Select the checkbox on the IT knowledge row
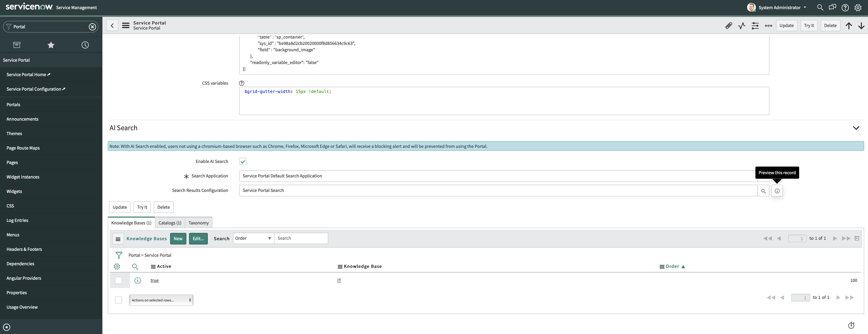The height and width of the screenshot is (334, 868). point(119,280)
